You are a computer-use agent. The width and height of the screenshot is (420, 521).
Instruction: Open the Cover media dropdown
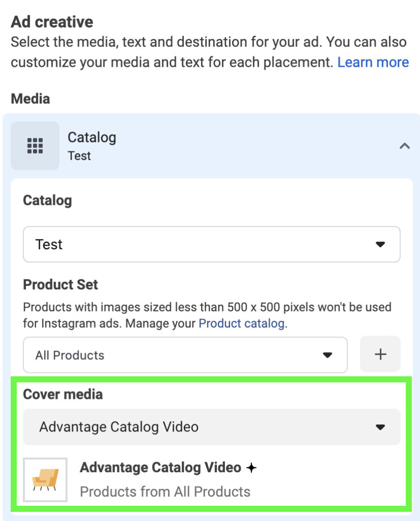211,427
